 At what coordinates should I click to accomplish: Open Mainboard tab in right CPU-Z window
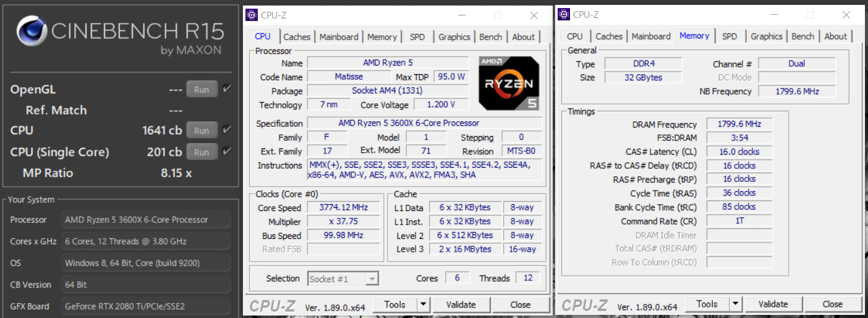[x=651, y=37]
